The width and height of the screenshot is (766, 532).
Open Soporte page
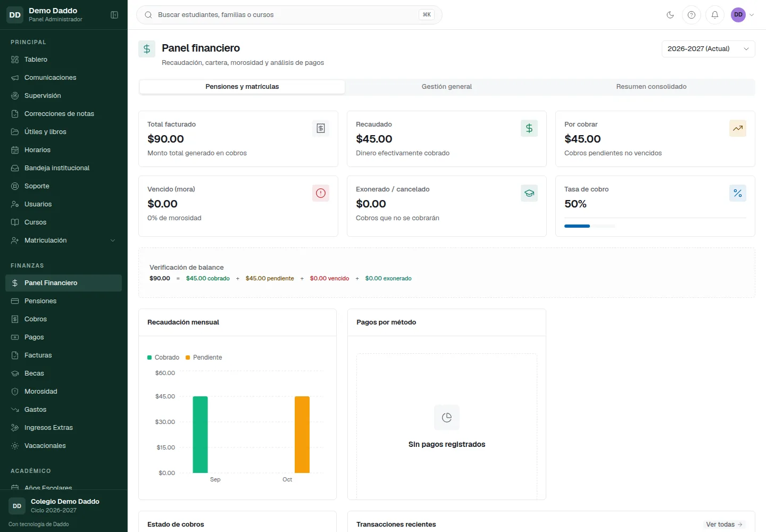(x=64, y=186)
